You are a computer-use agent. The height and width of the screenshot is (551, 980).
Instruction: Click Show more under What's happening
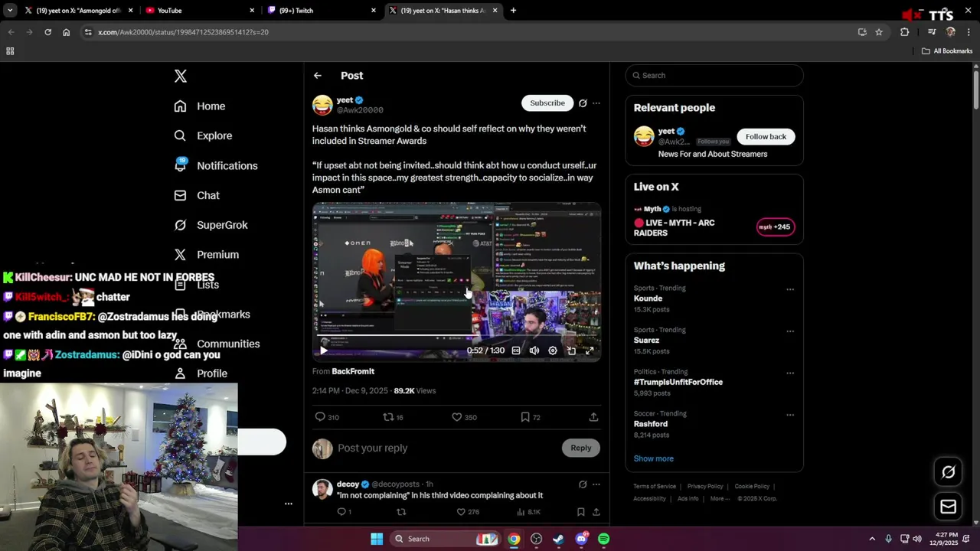[x=653, y=458]
